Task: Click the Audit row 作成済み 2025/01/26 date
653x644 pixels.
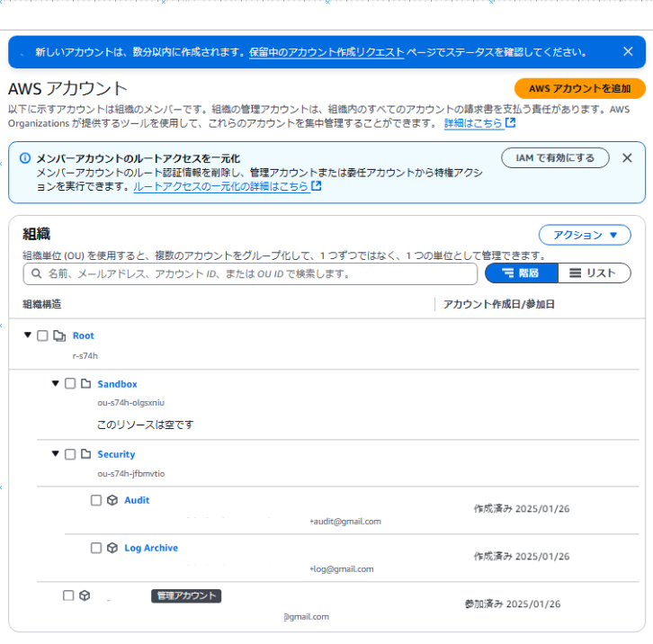Action: pos(522,509)
